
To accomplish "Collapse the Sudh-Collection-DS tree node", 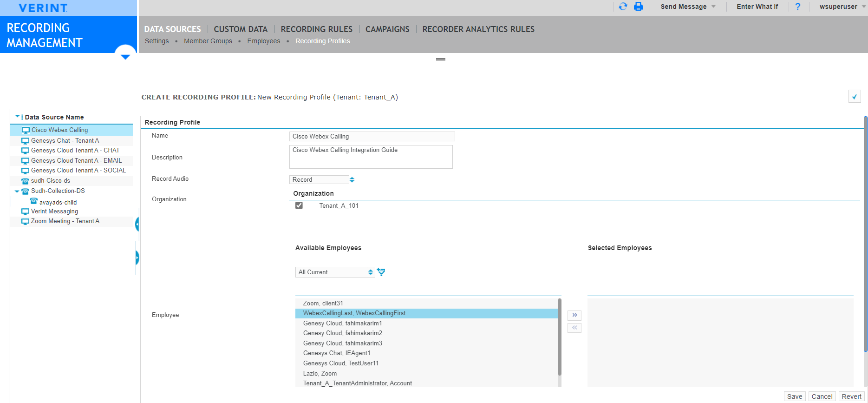I will click(17, 191).
